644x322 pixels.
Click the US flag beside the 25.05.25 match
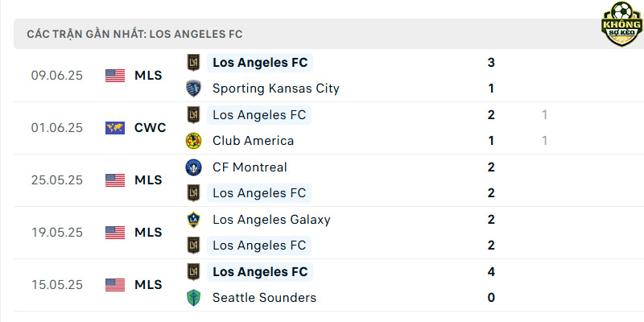click(115, 180)
